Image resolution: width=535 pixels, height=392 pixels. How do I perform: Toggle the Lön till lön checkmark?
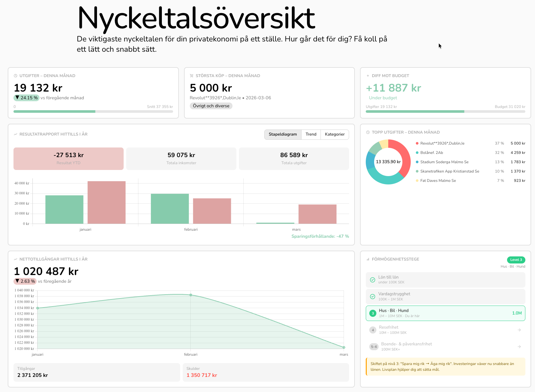click(373, 280)
